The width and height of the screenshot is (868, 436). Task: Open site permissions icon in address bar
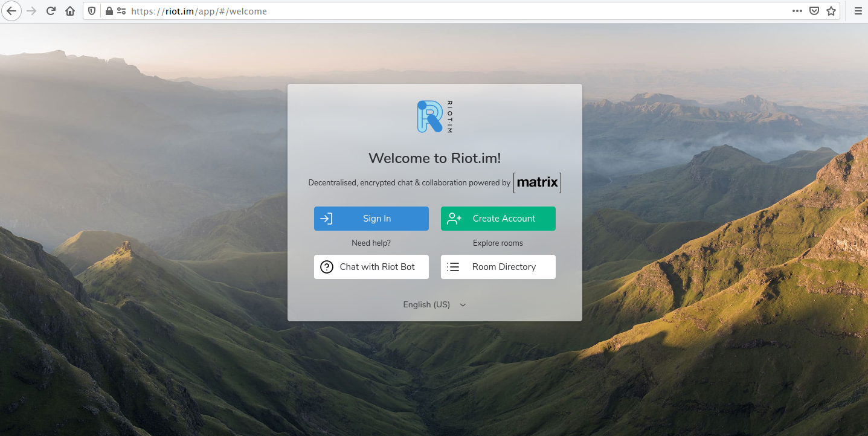(x=121, y=11)
